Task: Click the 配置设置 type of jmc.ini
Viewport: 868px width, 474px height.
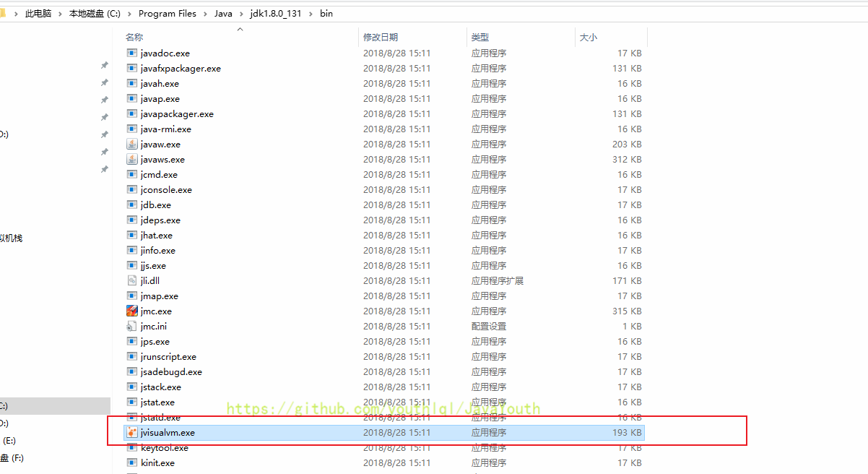Action: 489,326
